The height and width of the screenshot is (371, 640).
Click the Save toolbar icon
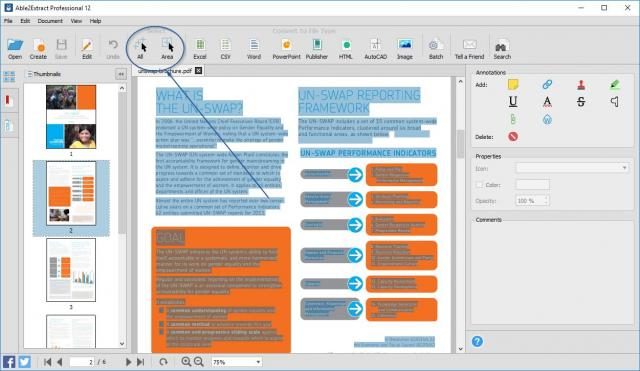61,49
